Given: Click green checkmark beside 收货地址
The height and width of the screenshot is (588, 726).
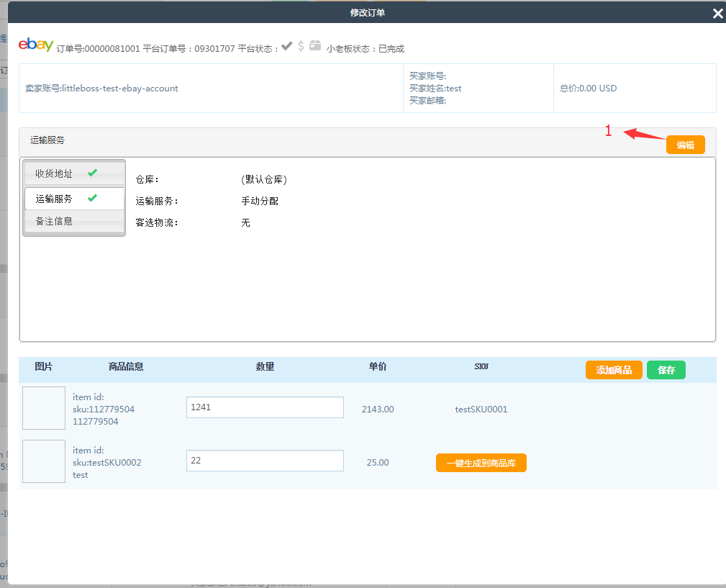Looking at the screenshot, I should (92, 173).
